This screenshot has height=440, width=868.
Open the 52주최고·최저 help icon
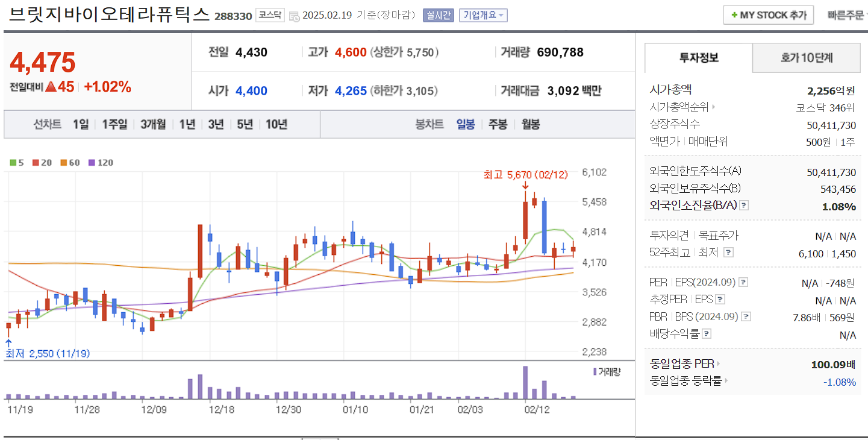click(729, 253)
